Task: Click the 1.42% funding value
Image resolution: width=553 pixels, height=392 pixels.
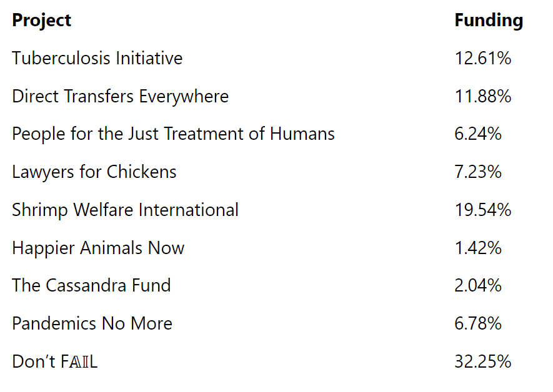Action: coord(478,248)
